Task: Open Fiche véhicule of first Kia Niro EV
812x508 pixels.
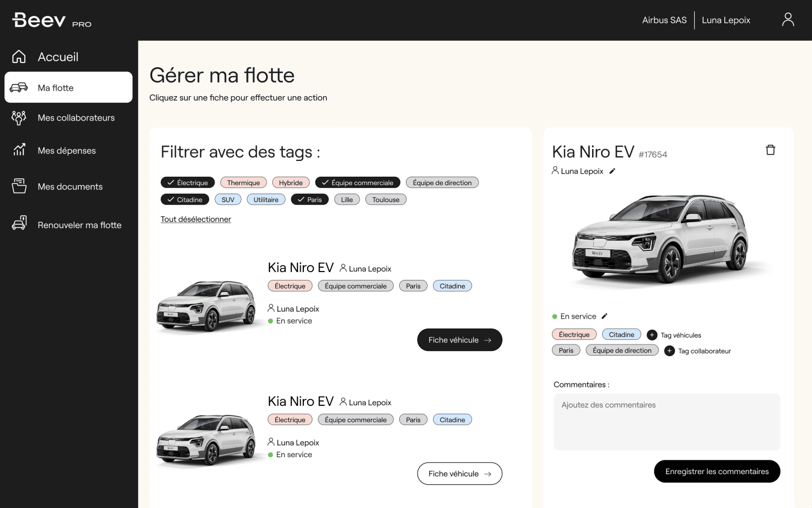Action: (x=459, y=340)
